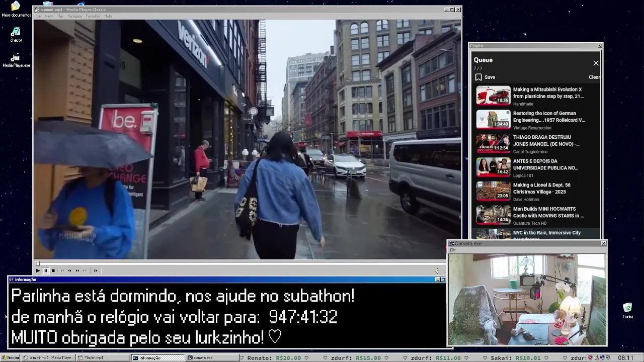Switch to Media Player taskbar button
Image resolution: width=644 pixels, height=362 pixels.
[x=48, y=357]
